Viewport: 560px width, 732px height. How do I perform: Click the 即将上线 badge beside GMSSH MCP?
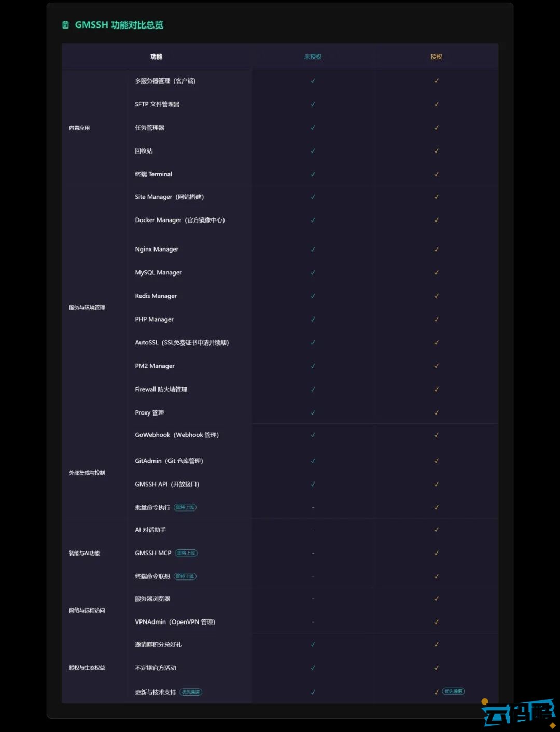[186, 553]
